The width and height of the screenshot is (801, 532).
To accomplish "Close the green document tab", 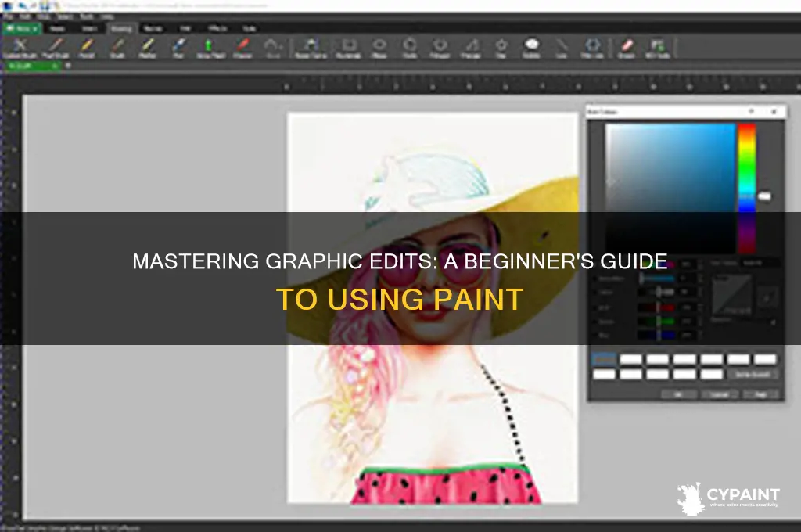I will 54,66.
